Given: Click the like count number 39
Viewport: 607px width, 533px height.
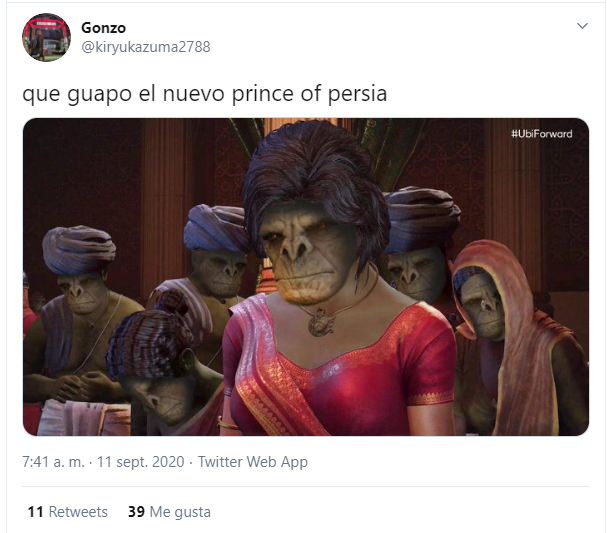Looking at the screenshot, I should (136, 512).
